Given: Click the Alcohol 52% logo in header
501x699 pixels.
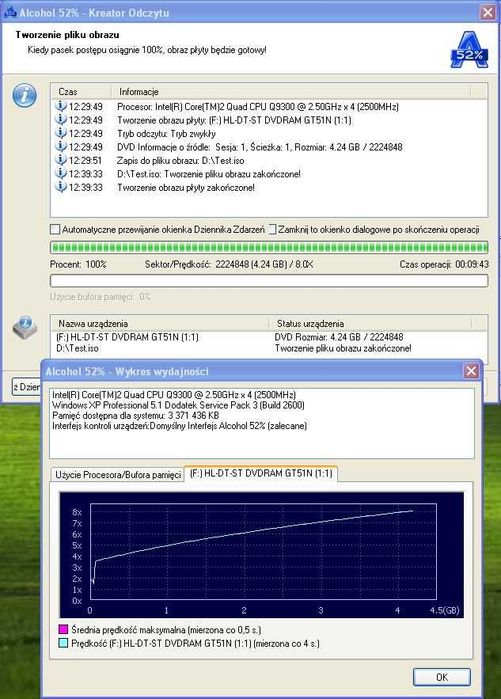Looking at the screenshot, I should [x=469, y=49].
